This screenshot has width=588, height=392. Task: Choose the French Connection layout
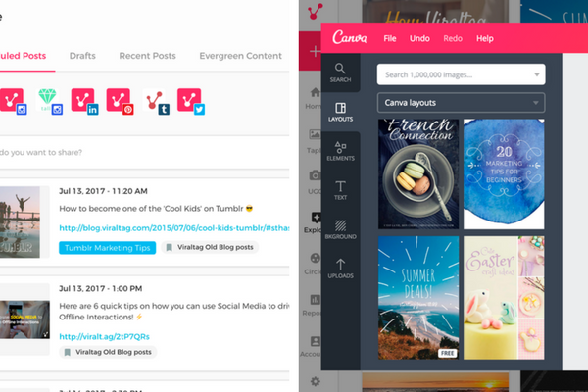(x=418, y=174)
